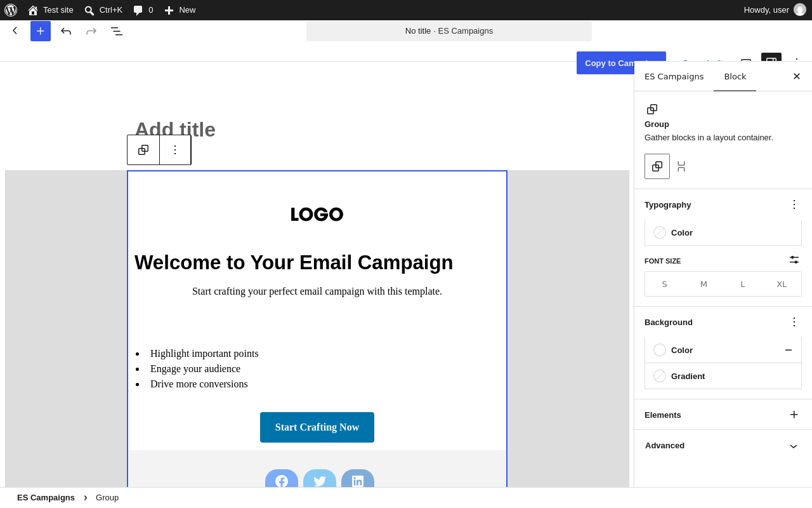Switch to ES Campaigns tab
Screen dimensions: 812x508
(674, 76)
